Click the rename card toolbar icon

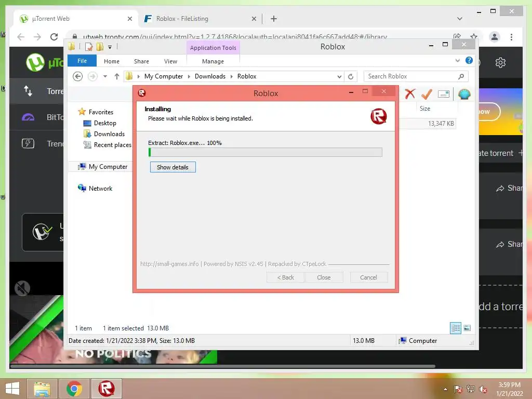pos(444,94)
